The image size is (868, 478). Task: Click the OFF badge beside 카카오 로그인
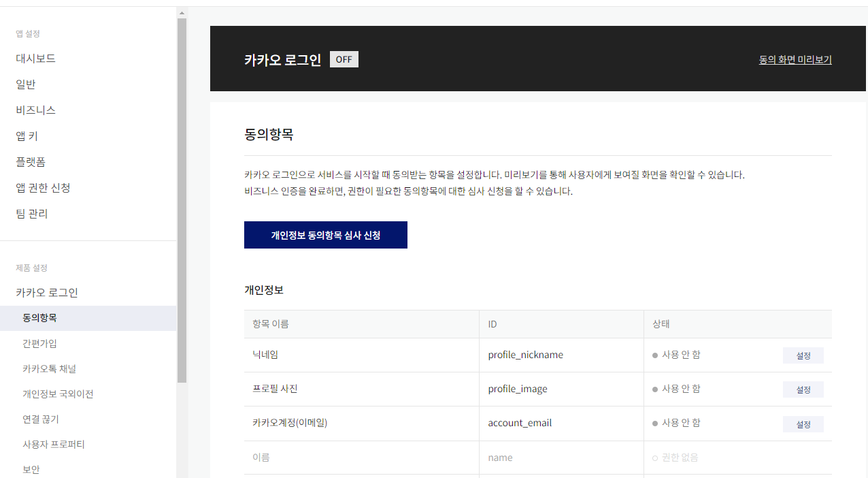point(344,59)
